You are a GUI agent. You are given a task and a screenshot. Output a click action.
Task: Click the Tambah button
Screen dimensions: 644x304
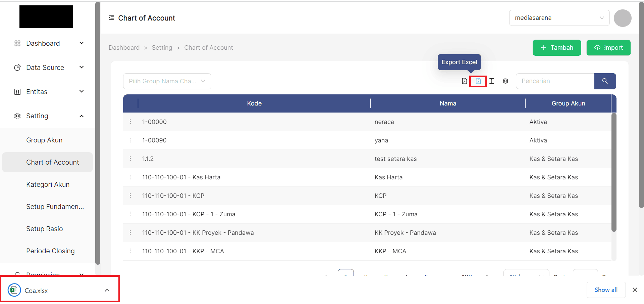pyautogui.click(x=556, y=47)
